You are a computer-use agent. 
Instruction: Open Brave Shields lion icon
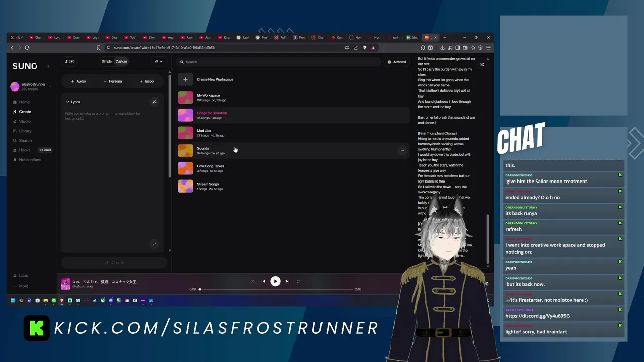tap(365, 48)
